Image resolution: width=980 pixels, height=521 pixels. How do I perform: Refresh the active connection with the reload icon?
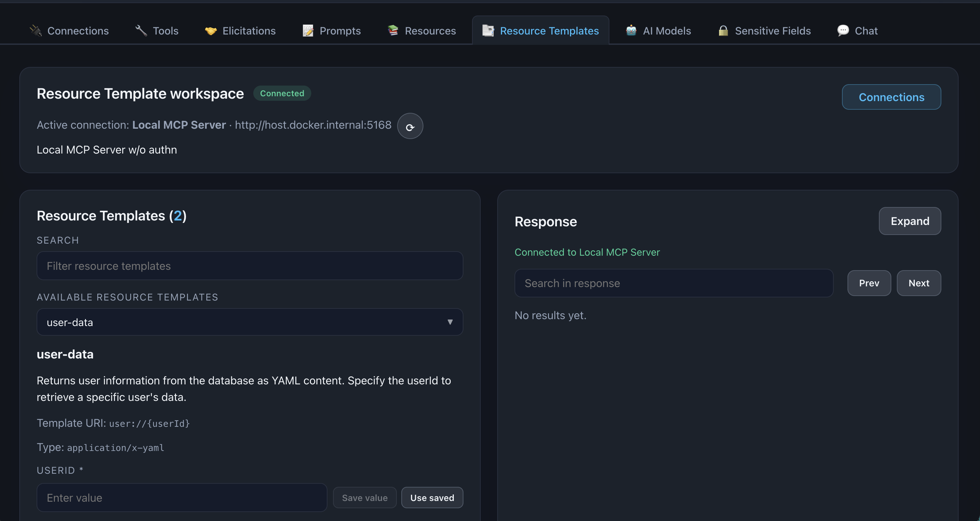pyautogui.click(x=410, y=126)
